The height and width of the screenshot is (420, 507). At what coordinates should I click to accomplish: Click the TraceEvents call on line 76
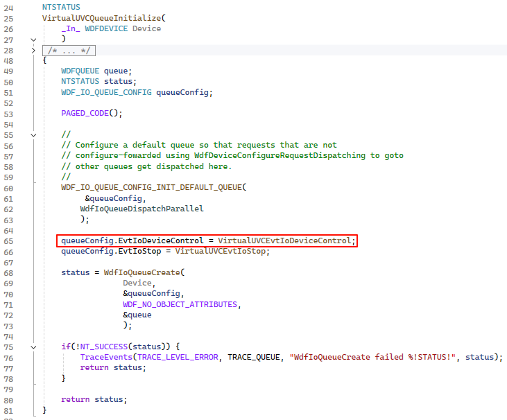click(106, 358)
